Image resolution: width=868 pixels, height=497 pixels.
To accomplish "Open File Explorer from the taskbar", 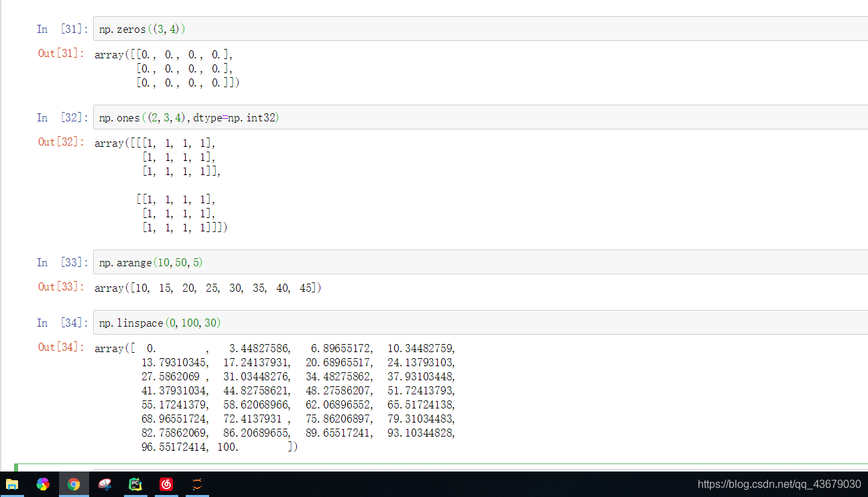I will click(x=12, y=484).
